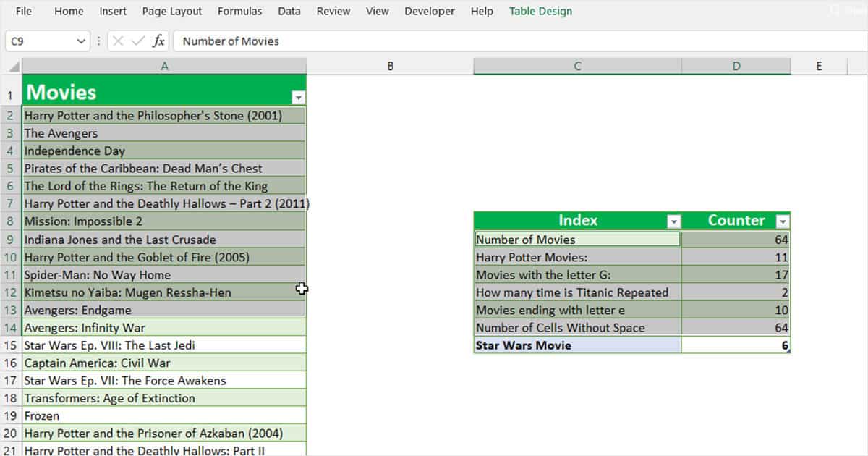Open the Formulas ribbon tab
This screenshot has height=456, width=868.
click(239, 12)
